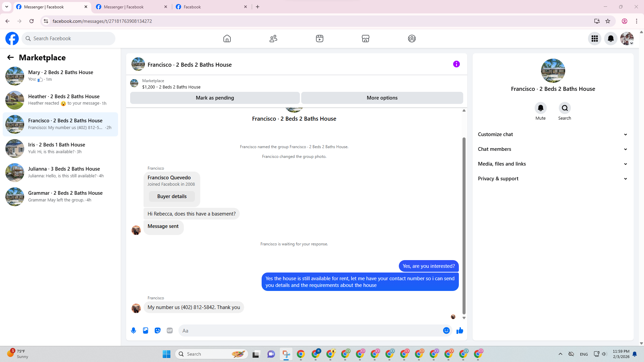
Task: Mute this conversation
Action: point(540,108)
